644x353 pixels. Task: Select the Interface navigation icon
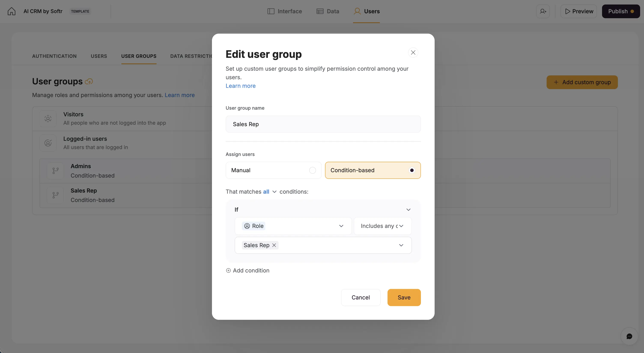271,11
